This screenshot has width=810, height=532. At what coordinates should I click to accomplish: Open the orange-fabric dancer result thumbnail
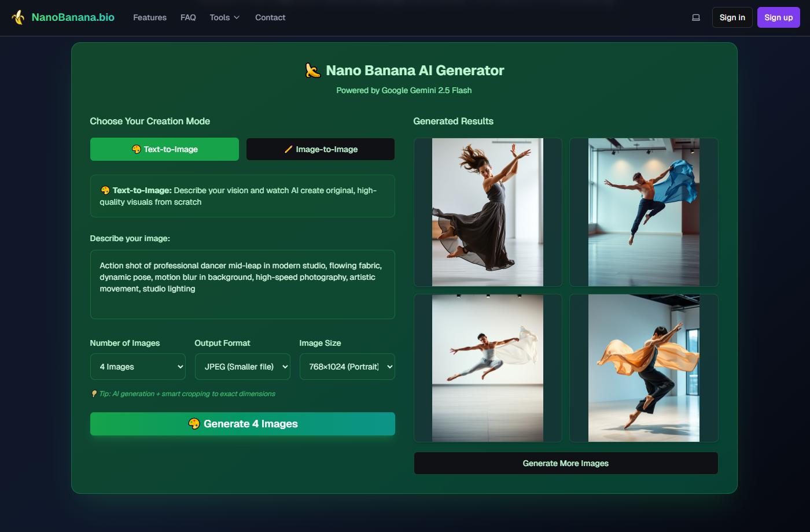tap(644, 368)
